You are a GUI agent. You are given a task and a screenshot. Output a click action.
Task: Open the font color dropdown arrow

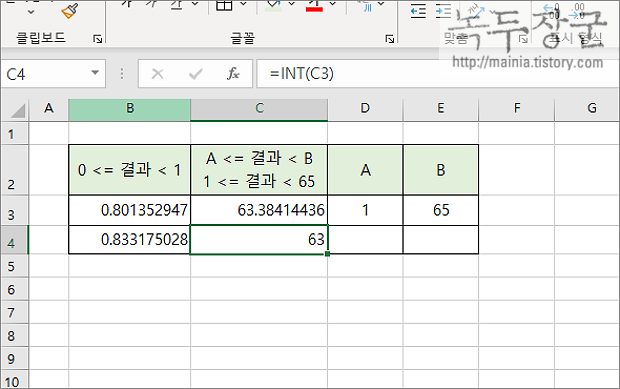click(333, 4)
